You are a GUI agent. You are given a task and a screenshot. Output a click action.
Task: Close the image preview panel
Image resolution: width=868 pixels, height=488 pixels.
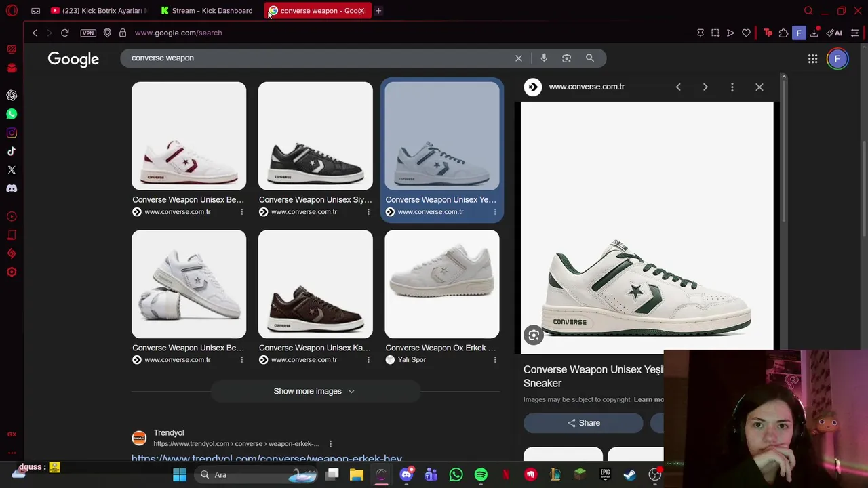(x=759, y=87)
